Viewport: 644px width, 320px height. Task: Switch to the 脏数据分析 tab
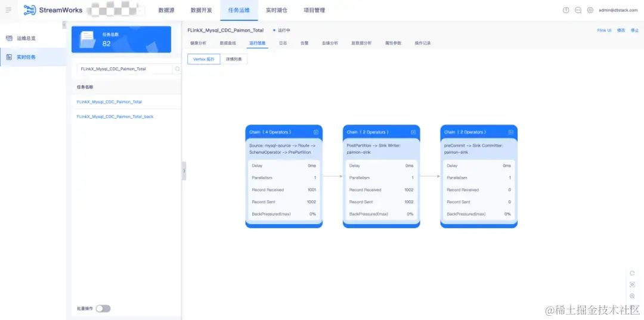point(361,43)
